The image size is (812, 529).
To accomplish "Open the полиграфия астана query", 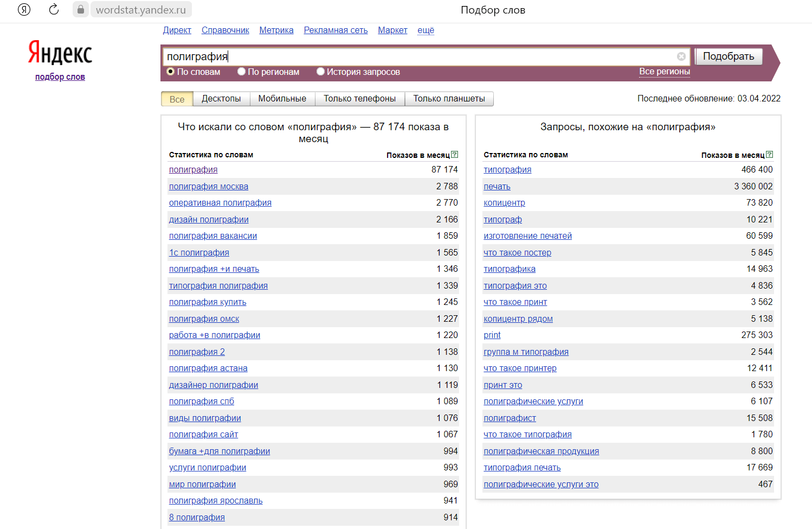I will coord(208,368).
